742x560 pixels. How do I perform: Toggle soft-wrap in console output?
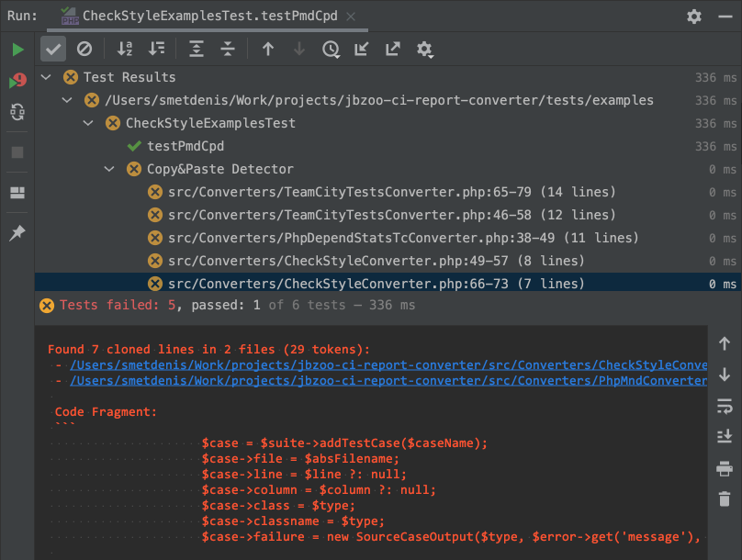click(724, 407)
